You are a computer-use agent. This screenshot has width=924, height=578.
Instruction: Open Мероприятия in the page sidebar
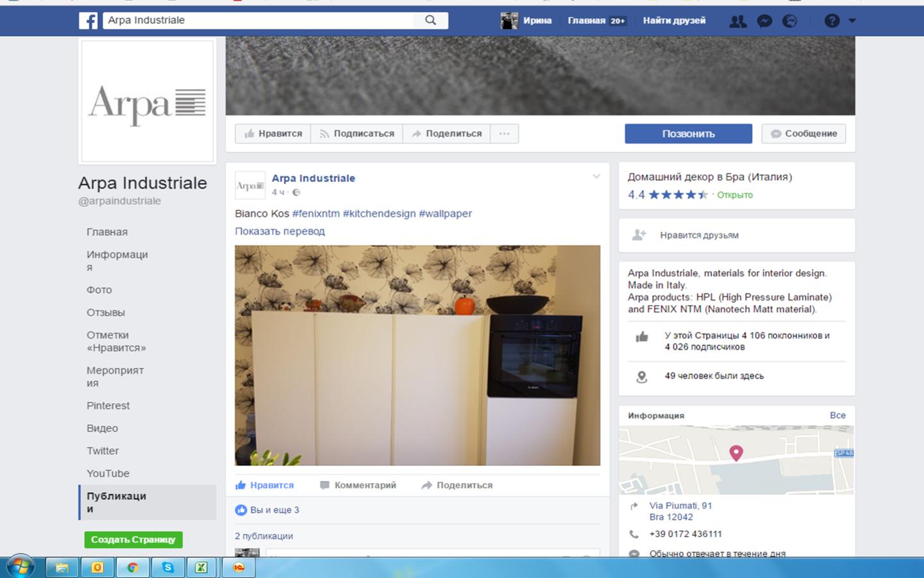115,377
